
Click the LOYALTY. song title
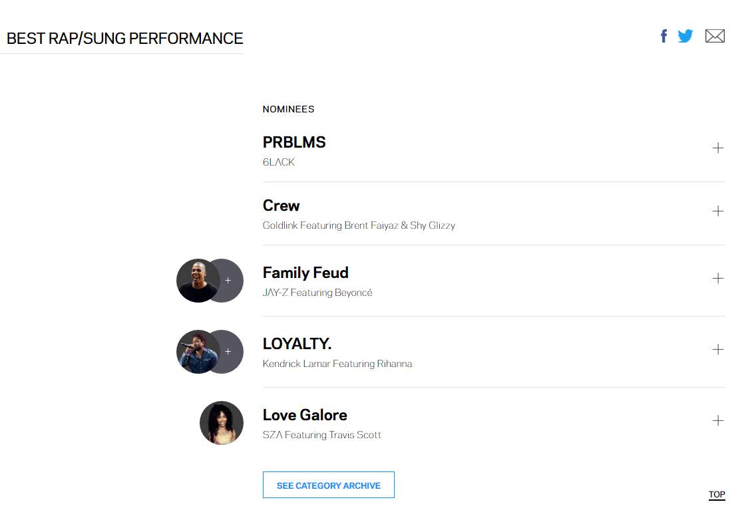(297, 344)
